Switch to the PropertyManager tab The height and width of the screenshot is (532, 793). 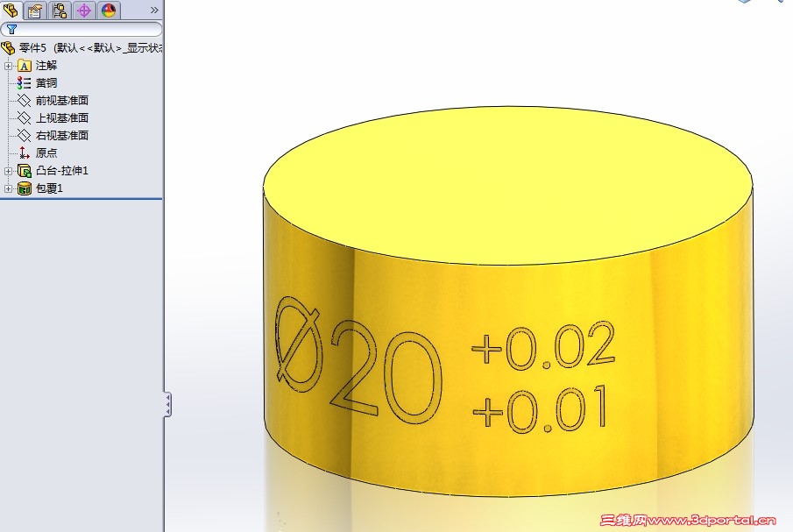[x=35, y=11]
